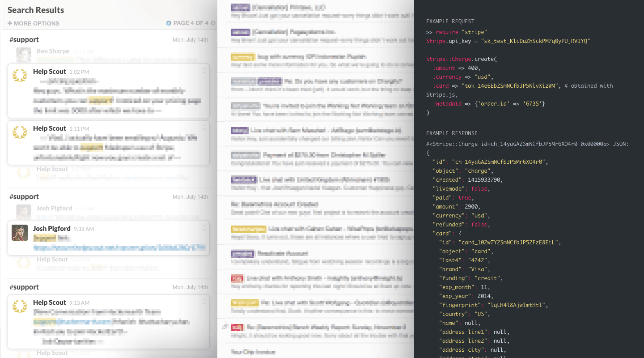Screen dimensions: 644x358
Task: Expand the 1:11 PM Help Scout message
Action: click(x=204, y=128)
